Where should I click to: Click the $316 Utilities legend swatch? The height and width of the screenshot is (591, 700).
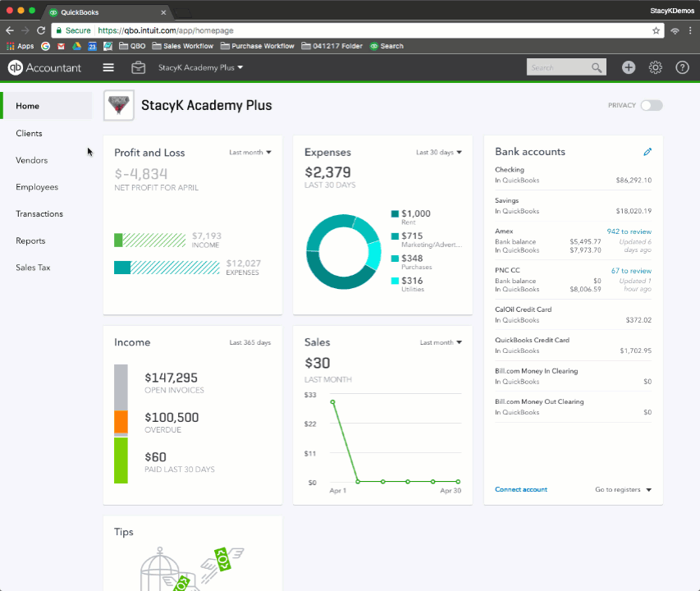click(395, 281)
